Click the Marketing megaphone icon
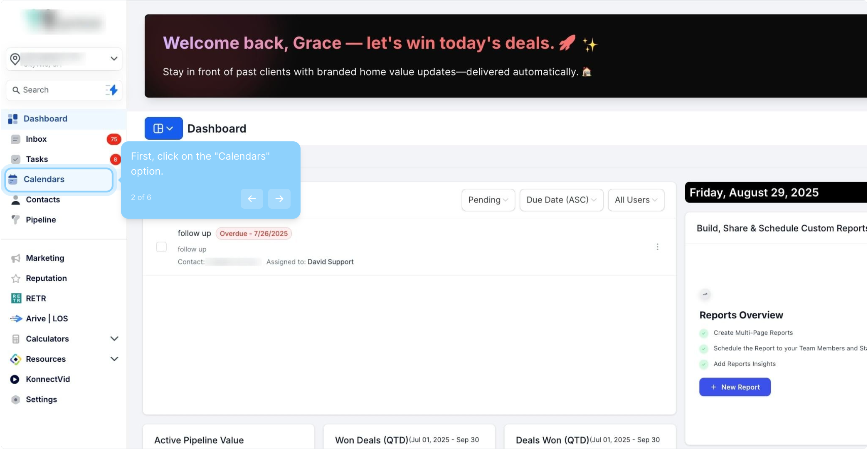This screenshot has height=449, width=868. coord(16,258)
